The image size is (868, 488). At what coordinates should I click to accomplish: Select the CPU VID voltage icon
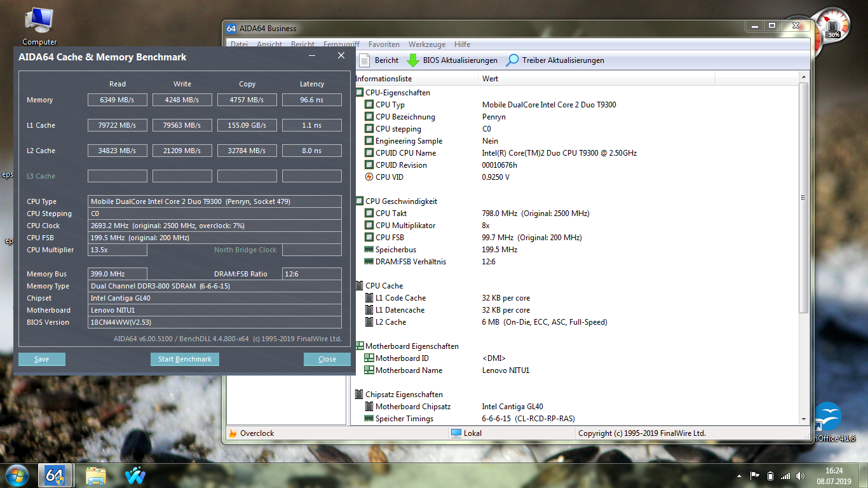coord(369,177)
